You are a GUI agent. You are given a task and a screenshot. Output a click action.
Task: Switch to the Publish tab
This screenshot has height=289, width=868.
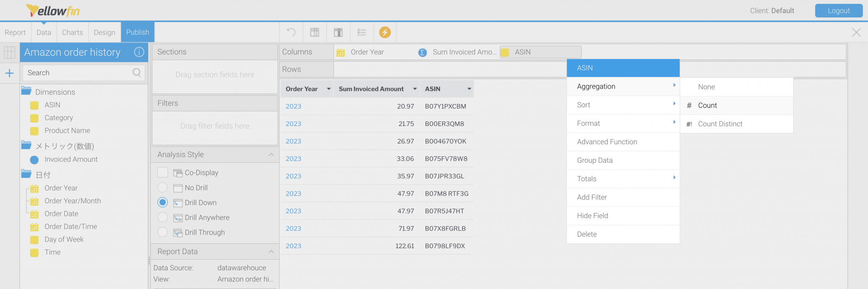[x=138, y=32]
